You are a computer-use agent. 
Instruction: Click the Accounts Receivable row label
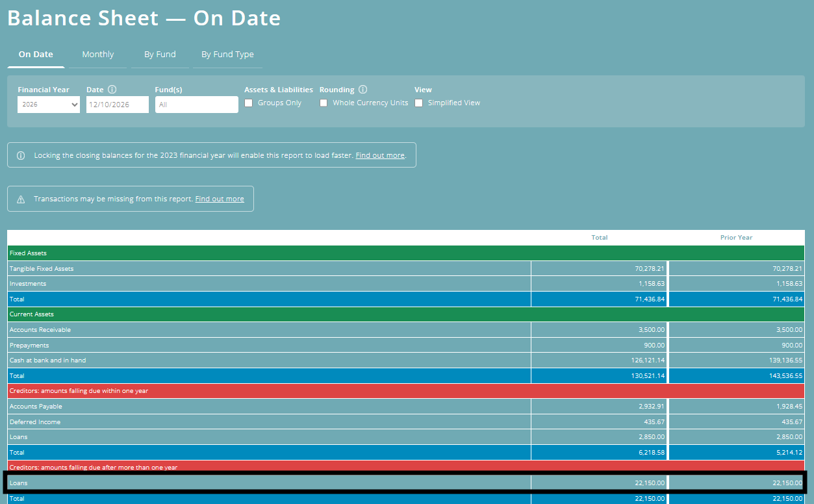tap(40, 330)
